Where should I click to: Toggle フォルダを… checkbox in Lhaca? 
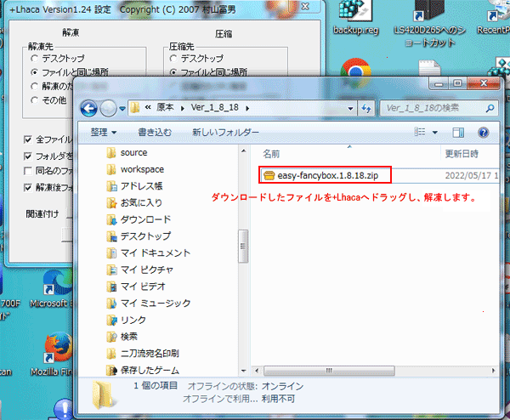pos(28,156)
